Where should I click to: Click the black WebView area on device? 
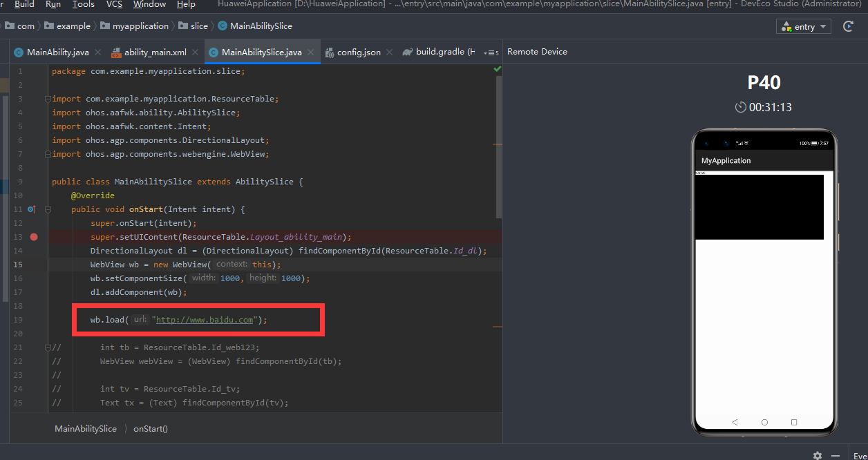coord(759,207)
